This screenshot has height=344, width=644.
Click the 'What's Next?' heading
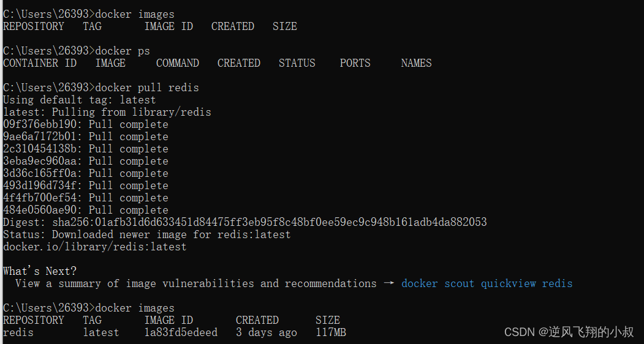[40, 271]
